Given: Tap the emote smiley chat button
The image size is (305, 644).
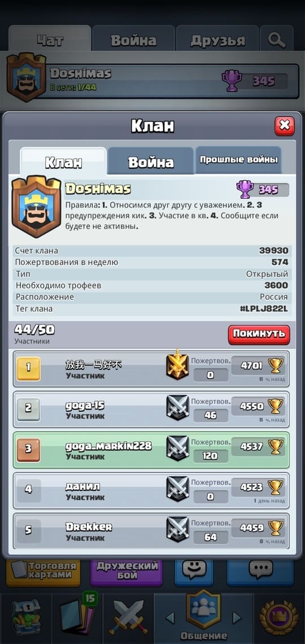Looking at the screenshot, I should (x=194, y=571).
